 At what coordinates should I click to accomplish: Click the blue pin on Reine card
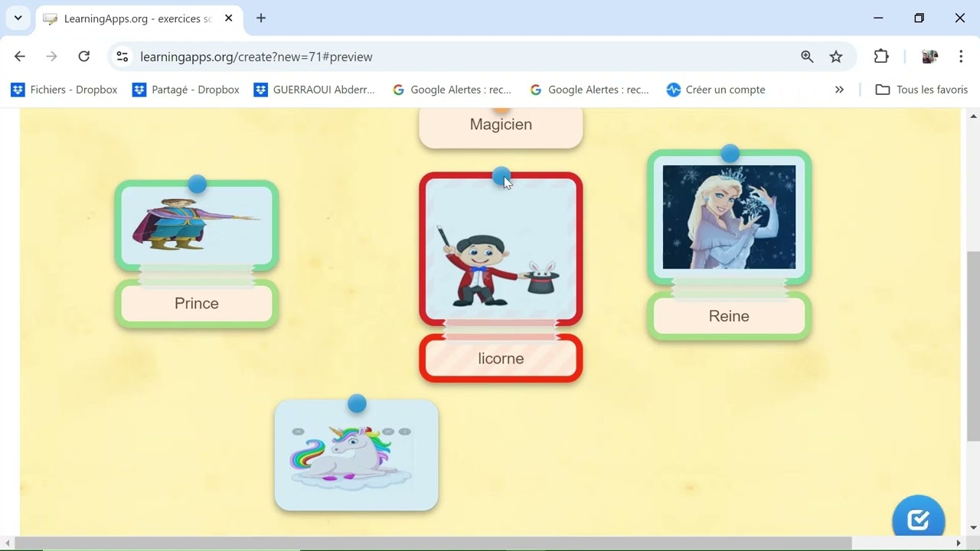coord(730,153)
